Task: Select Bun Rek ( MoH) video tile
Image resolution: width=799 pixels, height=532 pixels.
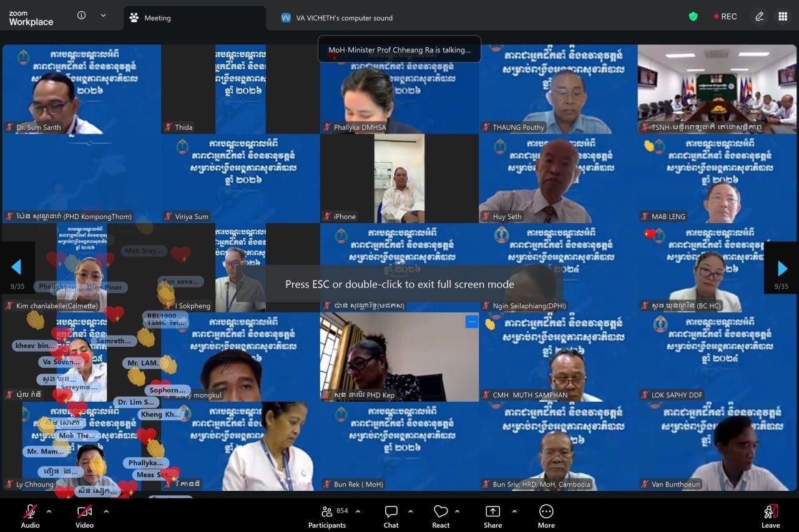Action: tap(399, 446)
